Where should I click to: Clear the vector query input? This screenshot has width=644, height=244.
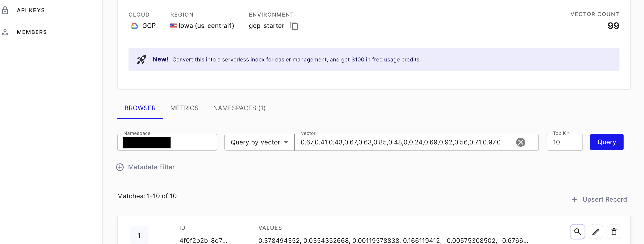[x=521, y=142]
